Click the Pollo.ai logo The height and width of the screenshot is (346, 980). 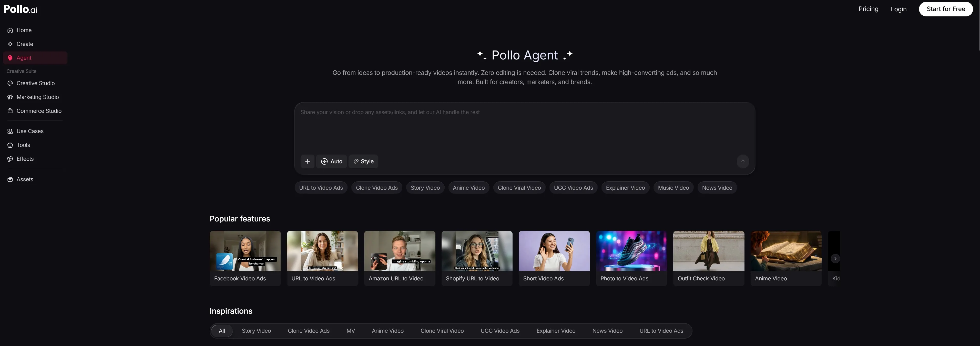click(21, 9)
